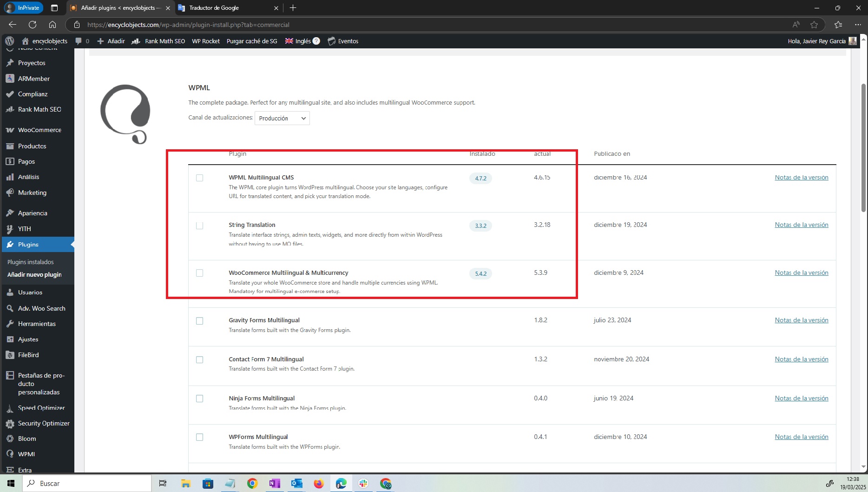Image resolution: width=868 pixels, height=492 pixels.
Task: Open Hola, Javier Rey García account menu
Action: (822, 41)
